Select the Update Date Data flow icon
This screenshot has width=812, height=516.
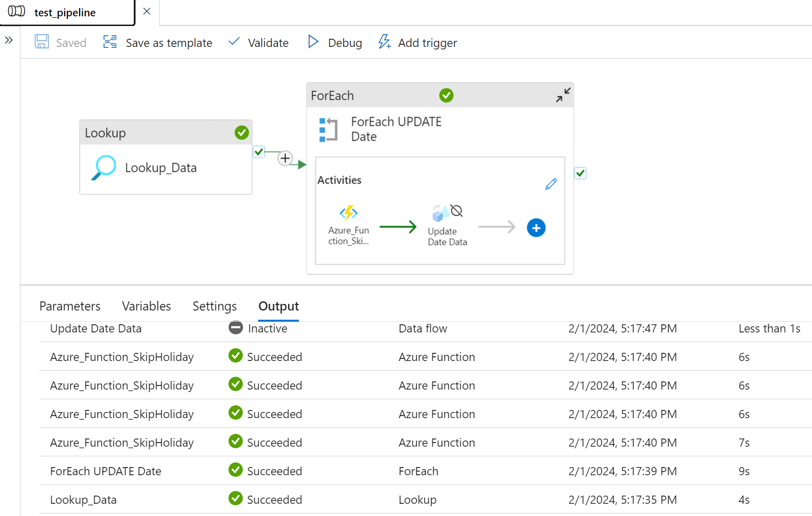tap(441, 214)
